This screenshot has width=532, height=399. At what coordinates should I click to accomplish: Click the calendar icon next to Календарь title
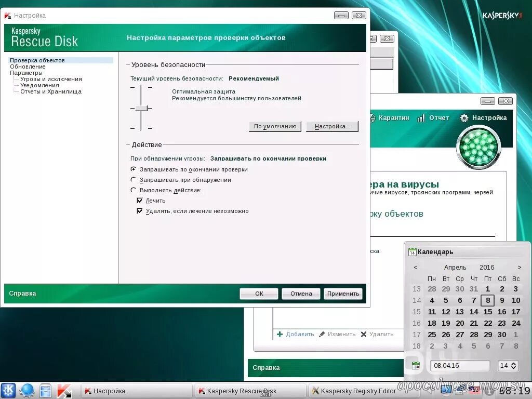412,252
